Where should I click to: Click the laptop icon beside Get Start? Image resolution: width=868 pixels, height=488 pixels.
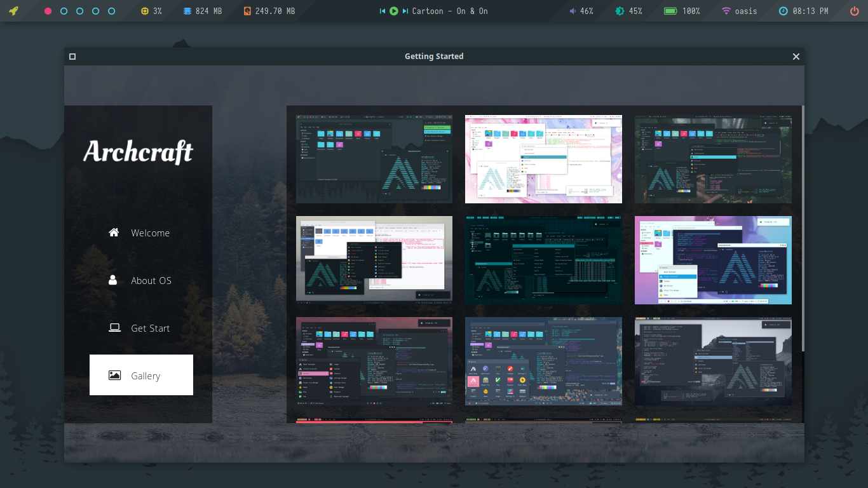click(x=114, y=328)
